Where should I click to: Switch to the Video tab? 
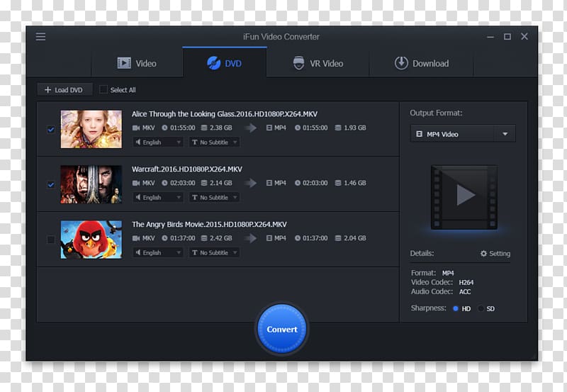point(137,63)
